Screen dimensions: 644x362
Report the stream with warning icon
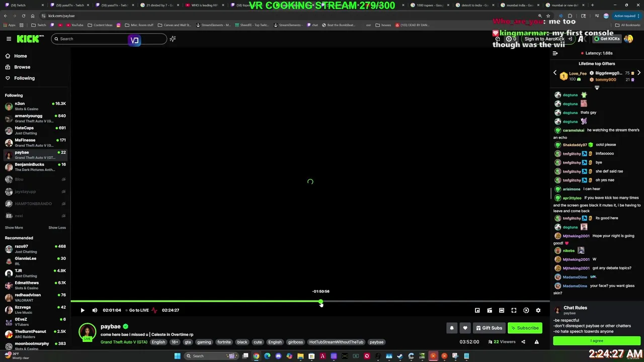[536, 342]
